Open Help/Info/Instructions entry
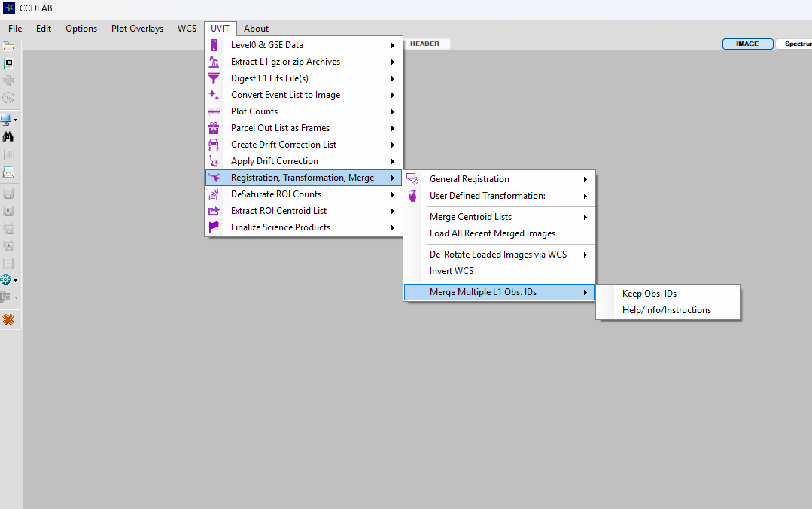 [668, 310]
